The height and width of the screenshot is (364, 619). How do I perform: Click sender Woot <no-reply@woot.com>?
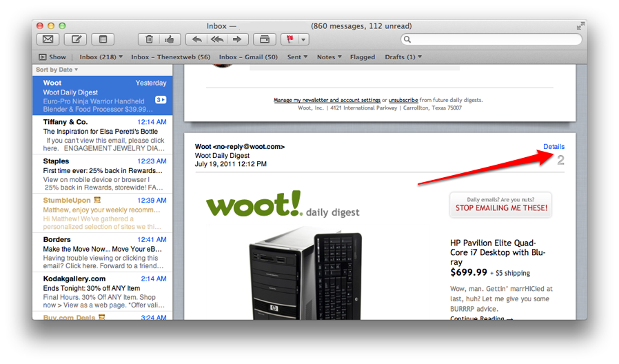240,146
